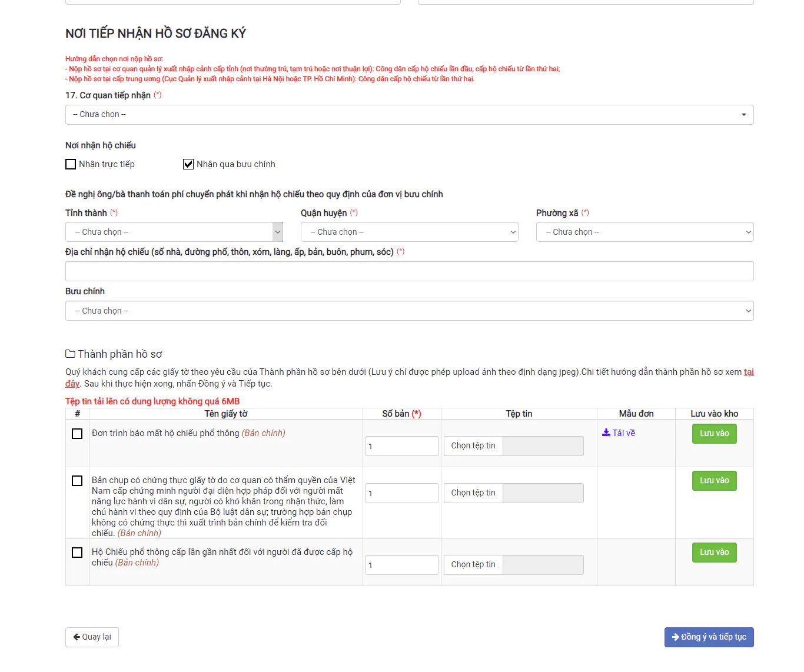Viewport: 804px width, 672px height.
Task: Click Đồng ý và tiếp tục button
Action: tap(709, 637)
